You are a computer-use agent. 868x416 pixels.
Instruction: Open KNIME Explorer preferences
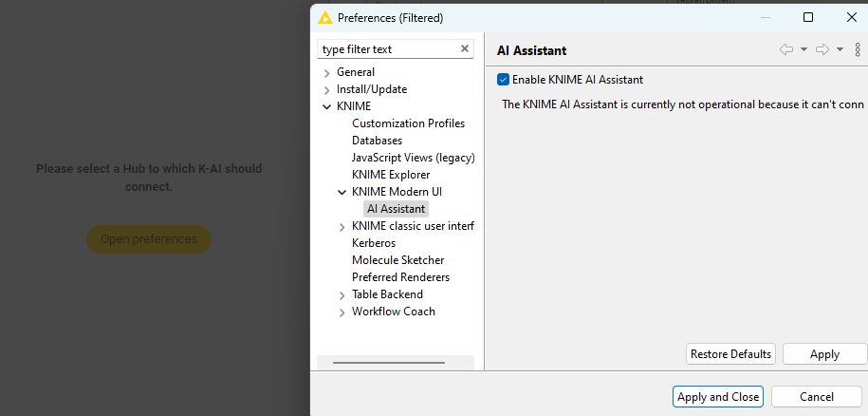coord(391,175)
